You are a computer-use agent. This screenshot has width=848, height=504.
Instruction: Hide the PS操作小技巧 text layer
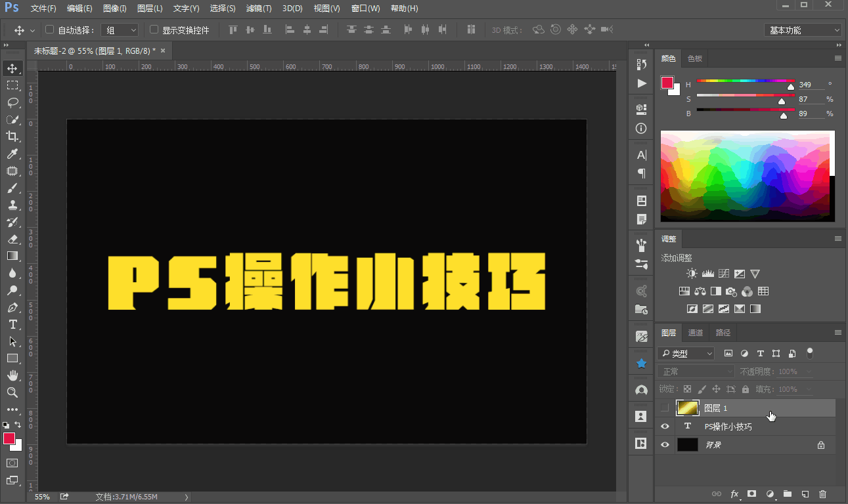(x=665, y=426)
